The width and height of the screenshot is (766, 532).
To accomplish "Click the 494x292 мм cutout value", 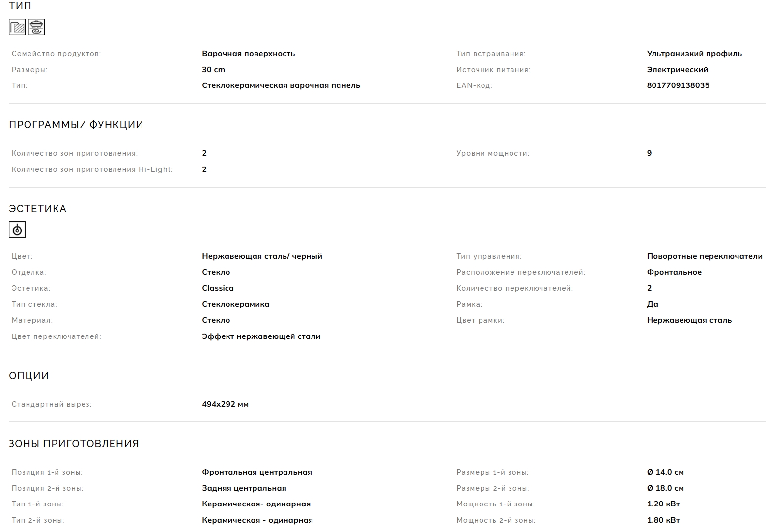I will point(225,404).
